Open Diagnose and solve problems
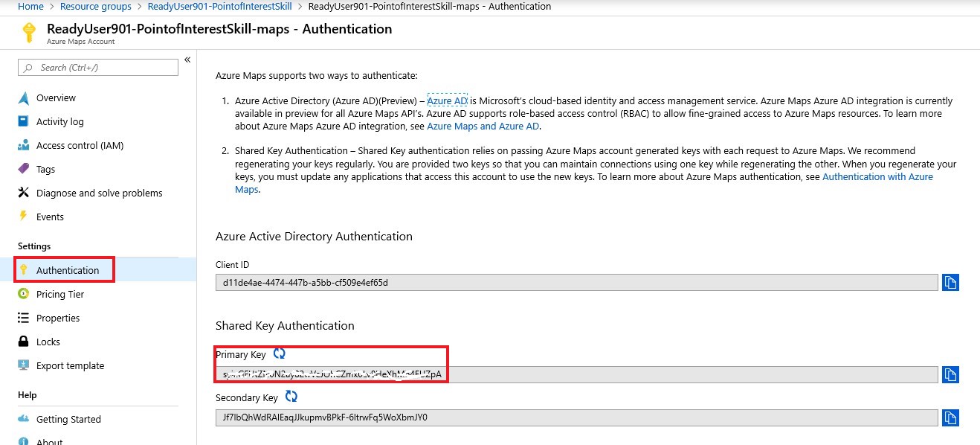This screenshot has width=980, height=445. (x=99, y=193)
